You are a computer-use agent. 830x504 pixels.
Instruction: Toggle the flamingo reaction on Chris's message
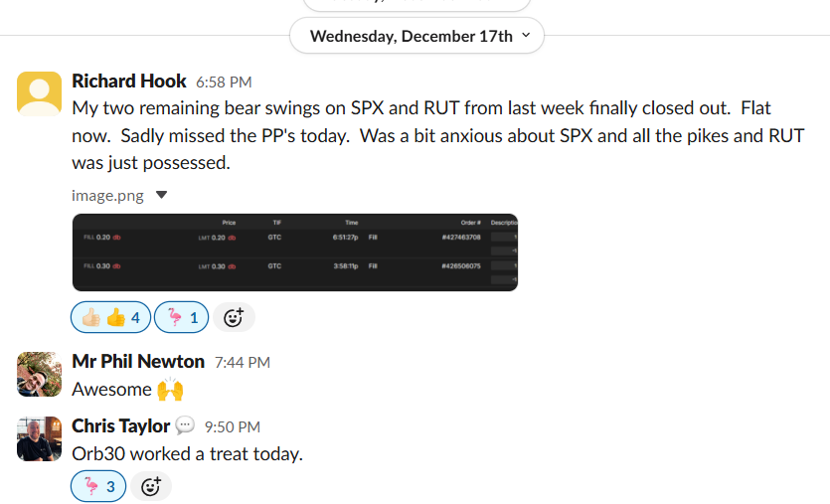[98, 486]
